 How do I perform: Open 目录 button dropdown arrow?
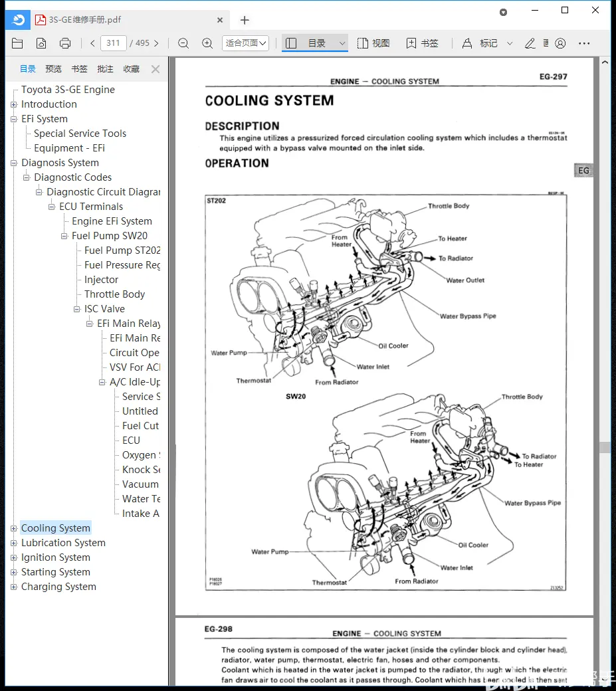click(342, 43)
